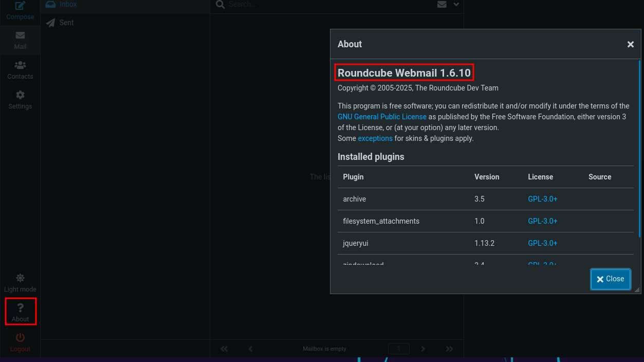
Task: Click jqueryui version 1.13.2
Action: click(485, 243)
